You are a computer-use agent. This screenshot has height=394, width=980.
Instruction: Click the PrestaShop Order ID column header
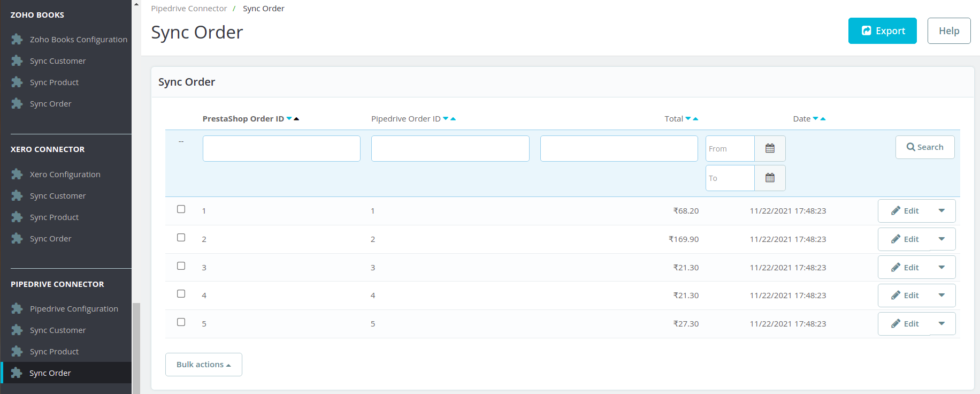pyautogui.click(x=243, y=118)
